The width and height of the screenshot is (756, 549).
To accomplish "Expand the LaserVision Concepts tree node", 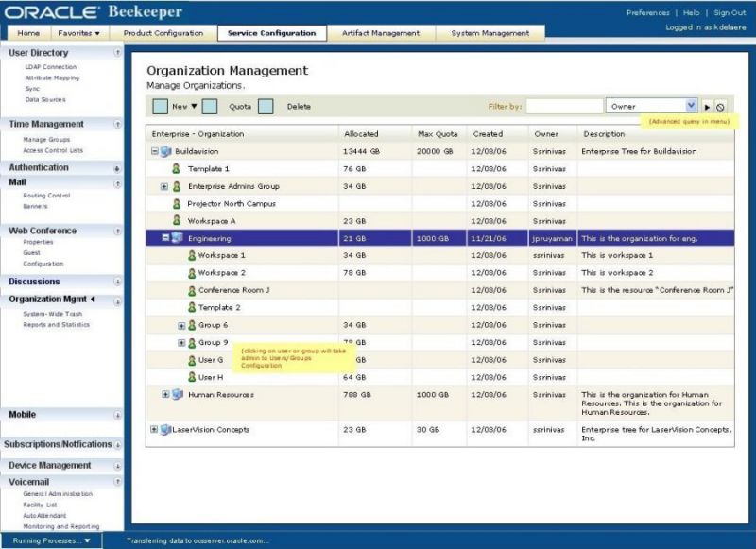I will pyautogui.click(x=154, y=429).
